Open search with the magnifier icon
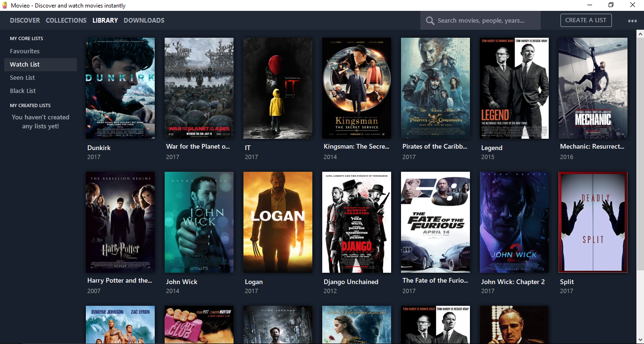 (x=430, y=20)
